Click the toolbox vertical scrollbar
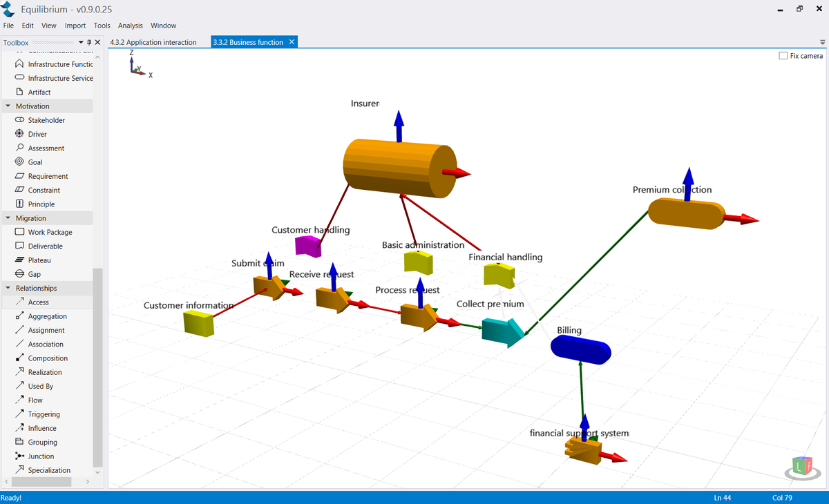 (97, 366)
